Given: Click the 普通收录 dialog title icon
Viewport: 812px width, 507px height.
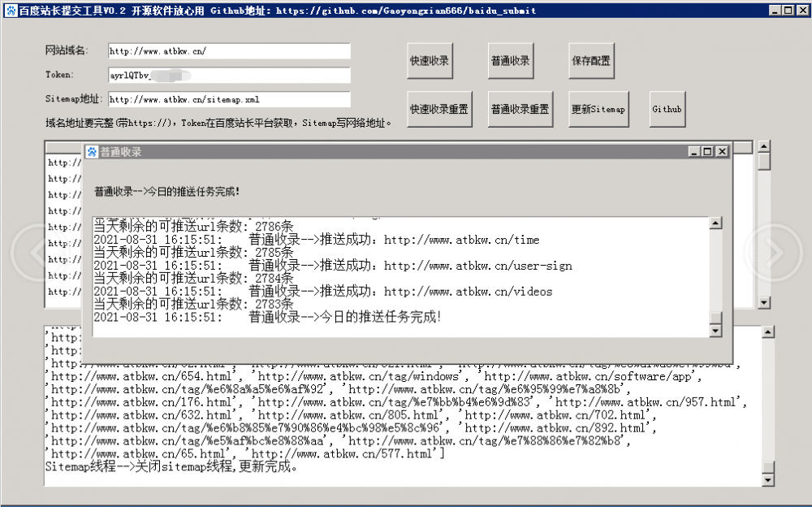Looking at the screenshot, I should pos(92,151).
